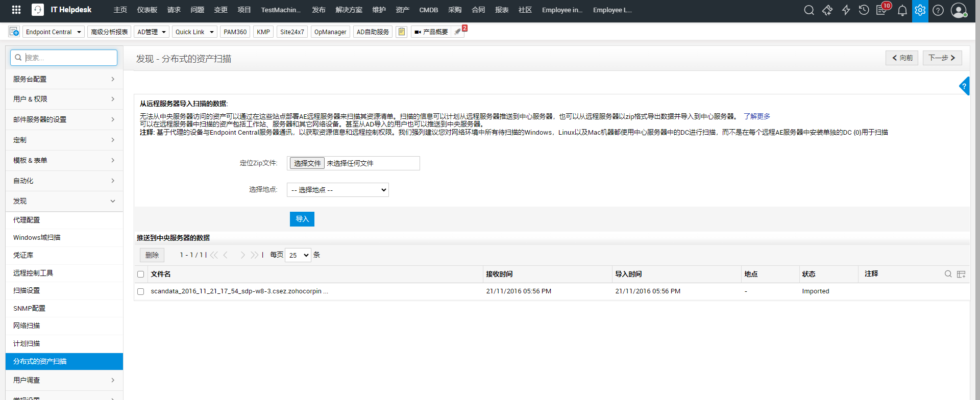Open the quick actions lightning icon

point(846,10)
